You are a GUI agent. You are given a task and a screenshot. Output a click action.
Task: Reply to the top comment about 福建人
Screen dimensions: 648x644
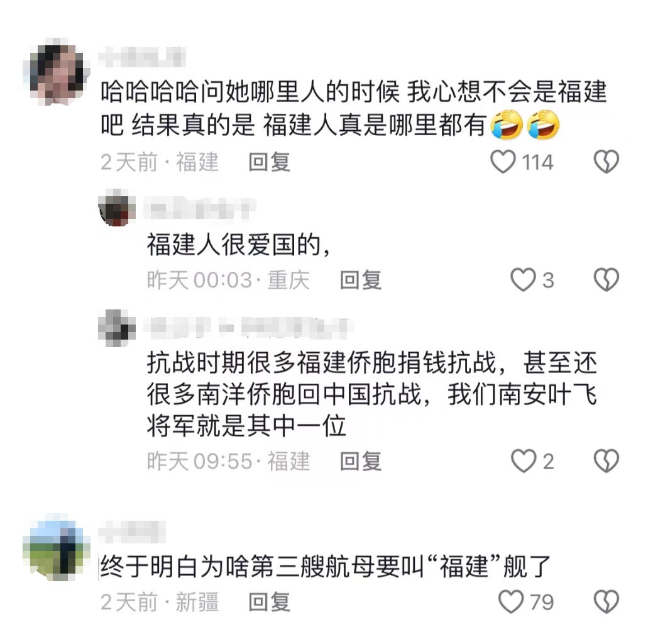point(270,162)
